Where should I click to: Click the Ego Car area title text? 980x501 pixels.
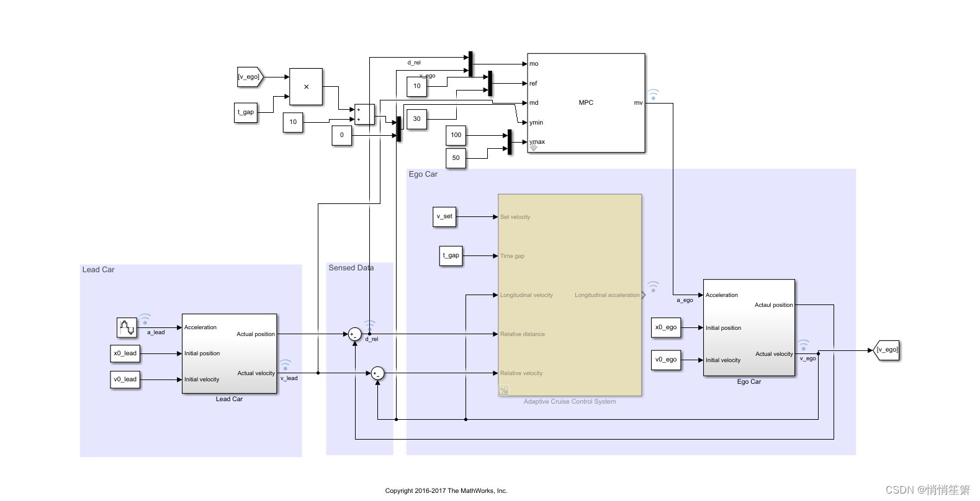(423, 174)
